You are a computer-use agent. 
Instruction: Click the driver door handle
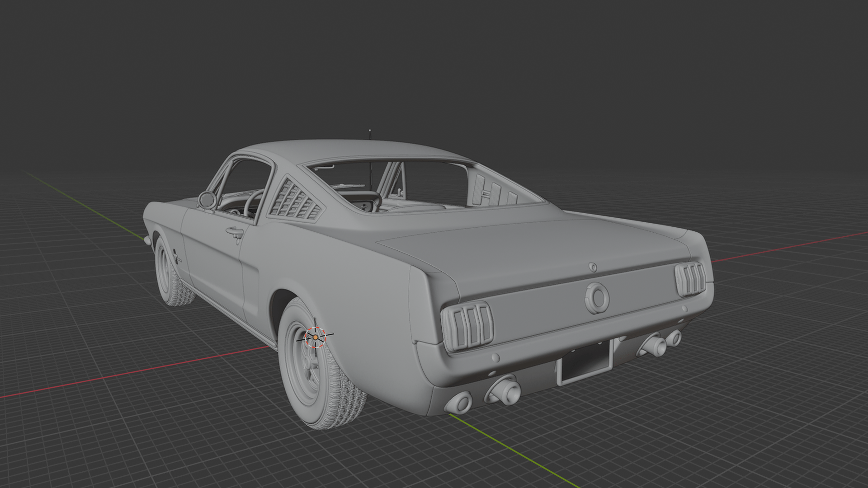(x=235, y=233)
